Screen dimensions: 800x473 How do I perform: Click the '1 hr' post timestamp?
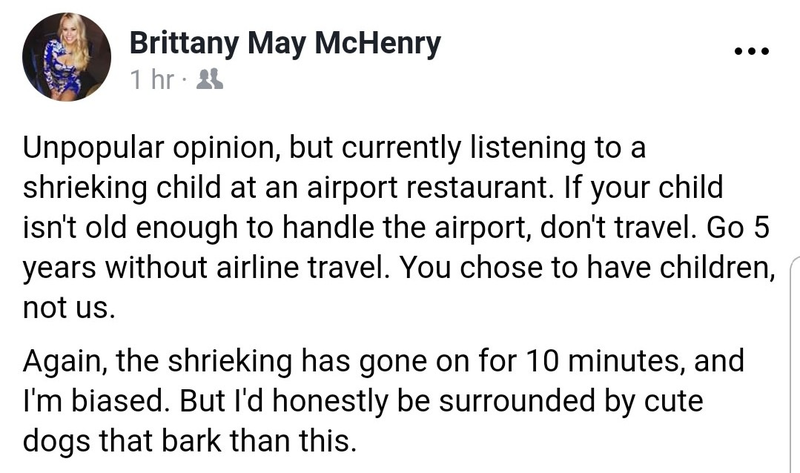[x=152, y=80]
